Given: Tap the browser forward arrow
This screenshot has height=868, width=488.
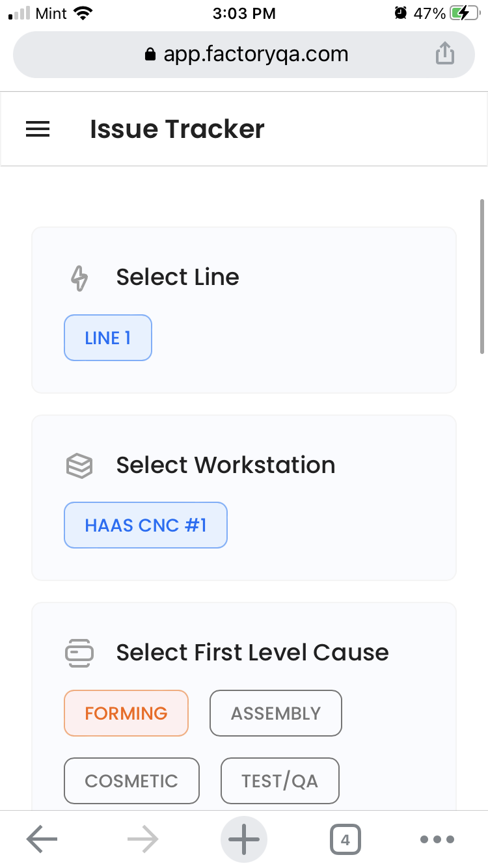Looking at the screenshot, I should point(143,839).
